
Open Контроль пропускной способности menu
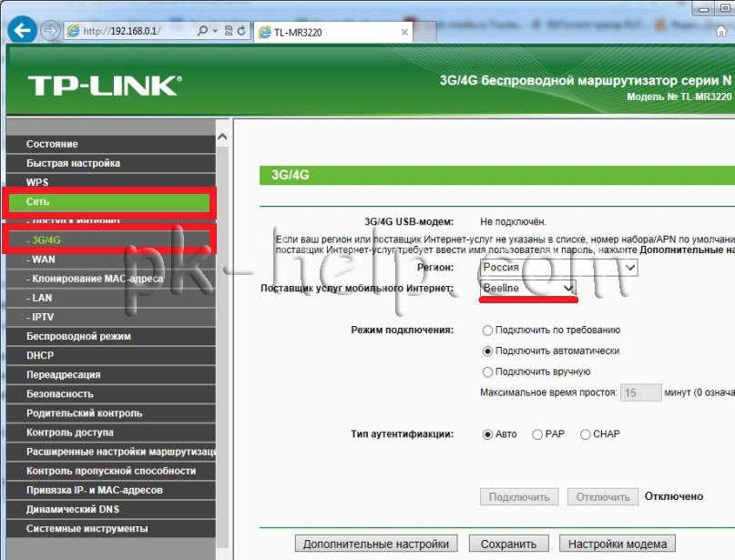click(x=111, y=471)
